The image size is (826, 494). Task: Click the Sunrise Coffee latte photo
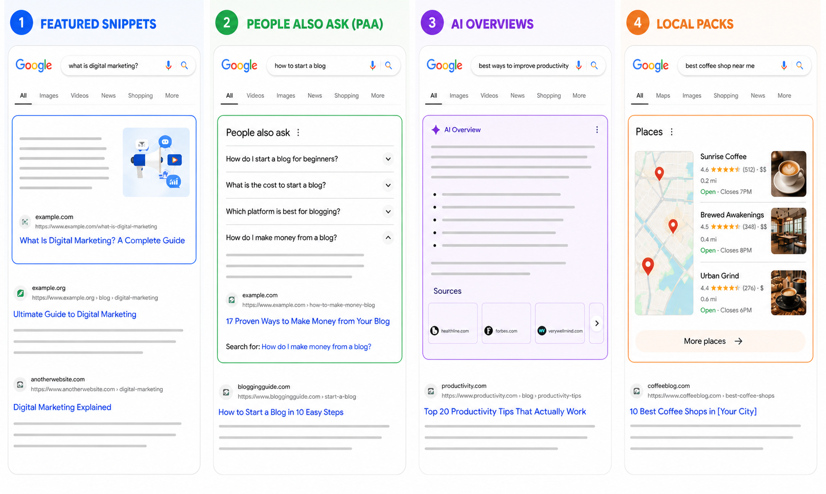click(789, 174)
